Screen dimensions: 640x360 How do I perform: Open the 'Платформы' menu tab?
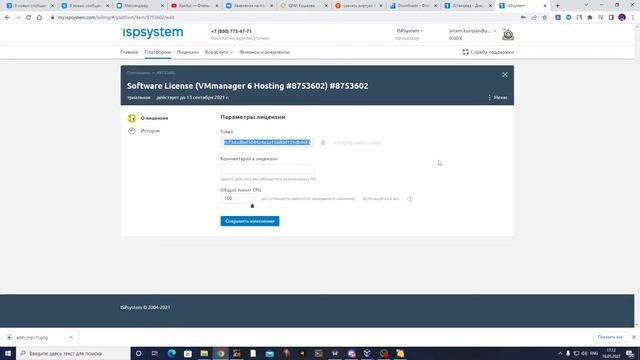click(158, 52)
